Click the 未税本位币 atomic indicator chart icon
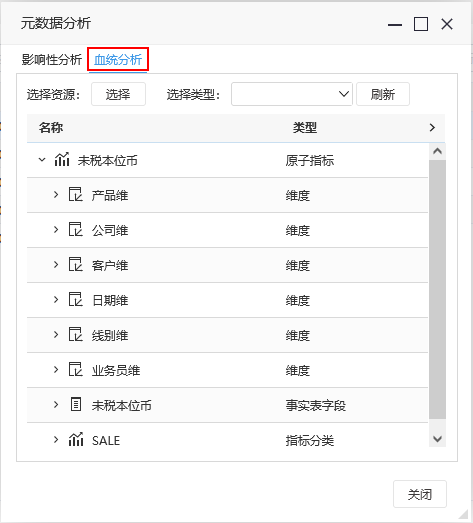Viewport: 473px width, 523px height. click(x=62, y=159)
